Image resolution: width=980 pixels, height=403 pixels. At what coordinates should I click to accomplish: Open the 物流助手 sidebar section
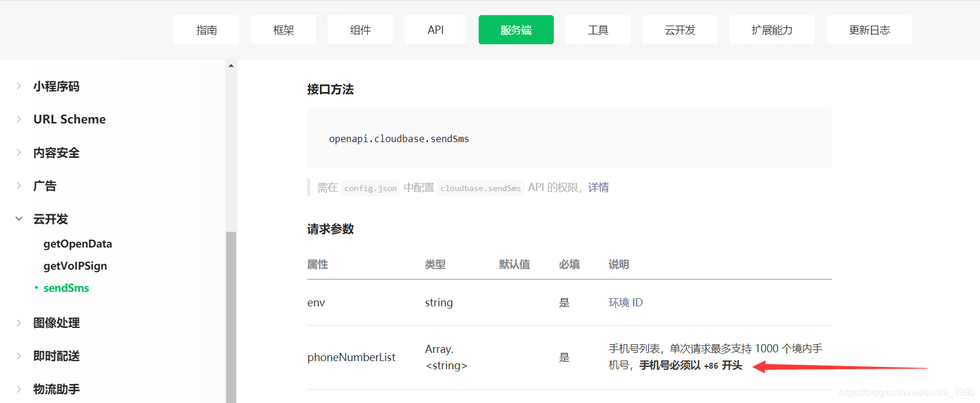pyautogui.click(x=57, y=389)
